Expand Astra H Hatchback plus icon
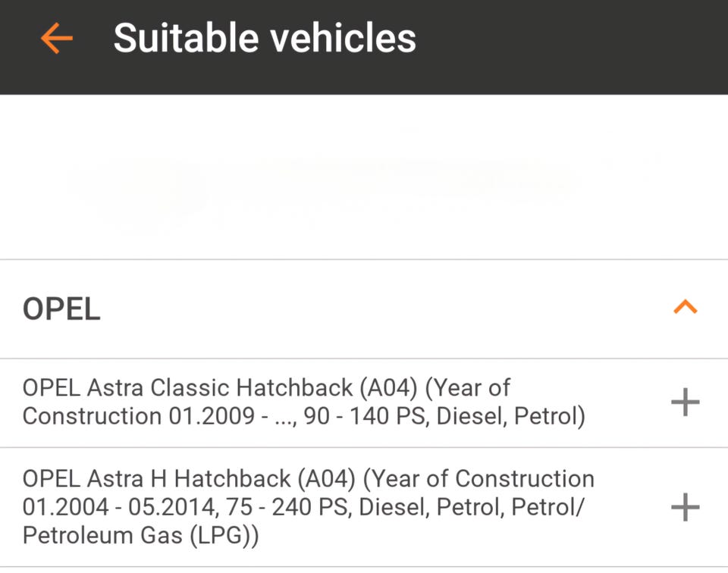This screenshot has height=573, width=728. click(x=685, y=507)
